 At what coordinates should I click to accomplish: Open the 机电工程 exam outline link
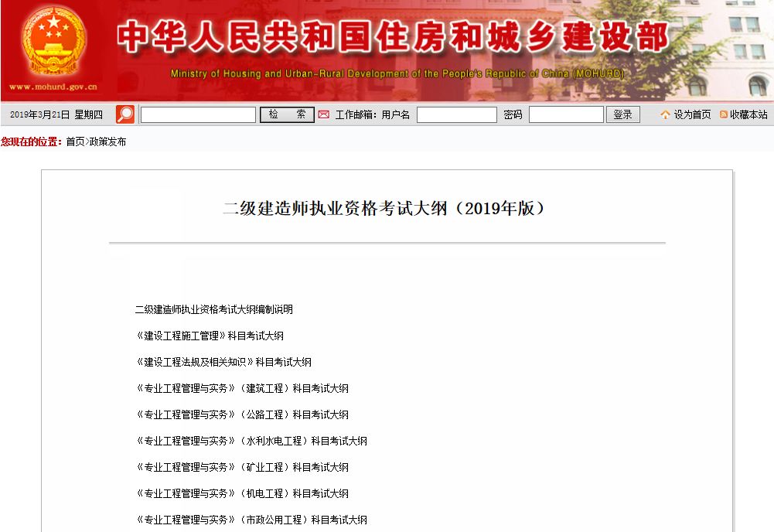(242, 493)
